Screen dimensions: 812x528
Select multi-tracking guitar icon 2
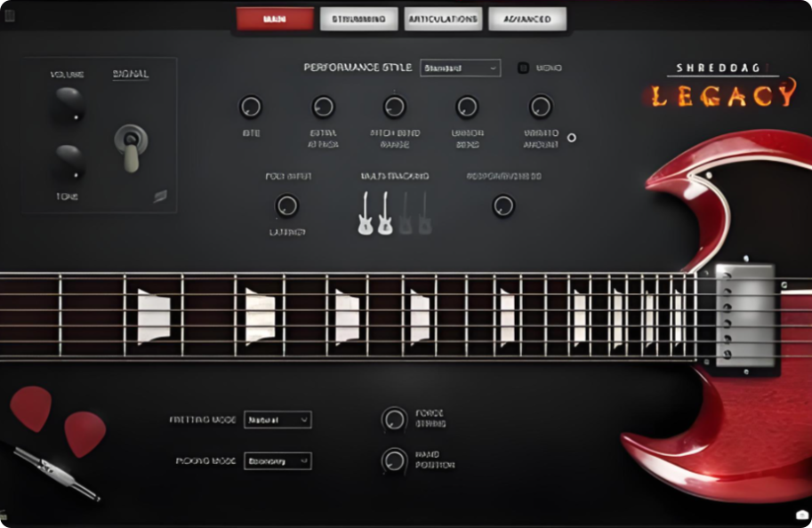pyautogui.click(x=385, y=213)
